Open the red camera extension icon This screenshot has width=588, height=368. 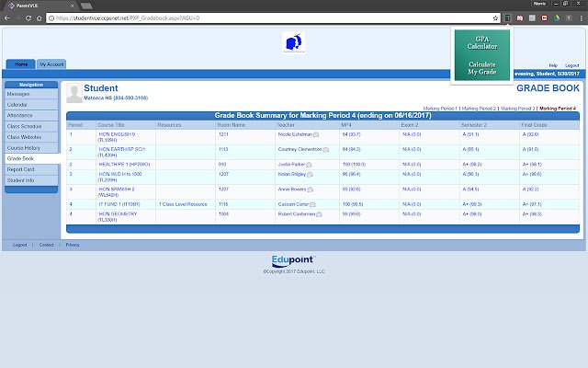(x=520, y=18)
